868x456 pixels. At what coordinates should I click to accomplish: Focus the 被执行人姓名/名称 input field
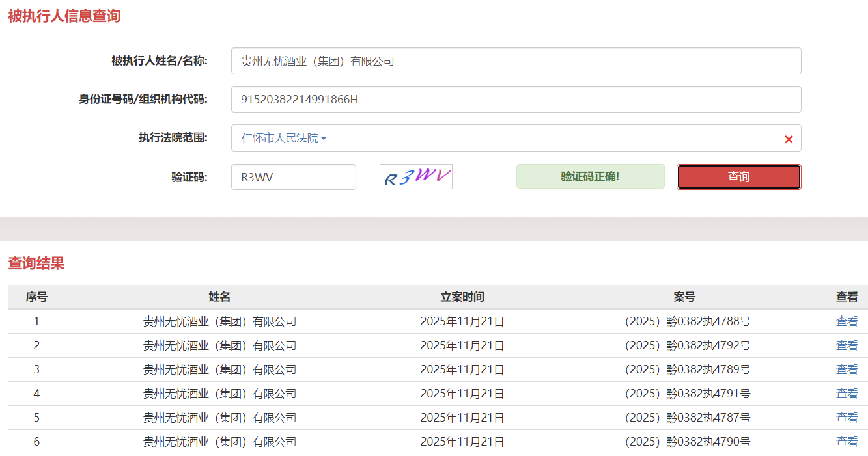pos(516,61)
